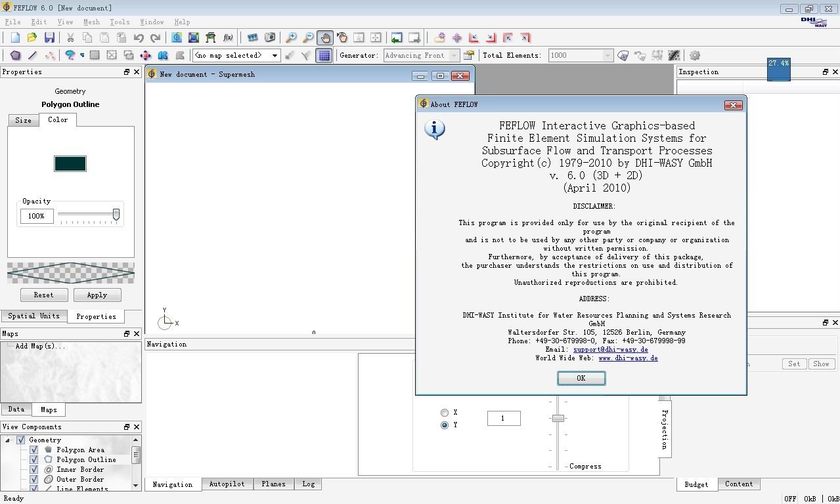Click the Undo arrow icon
This screenshot has width=840, height=504.
[138, 38]
